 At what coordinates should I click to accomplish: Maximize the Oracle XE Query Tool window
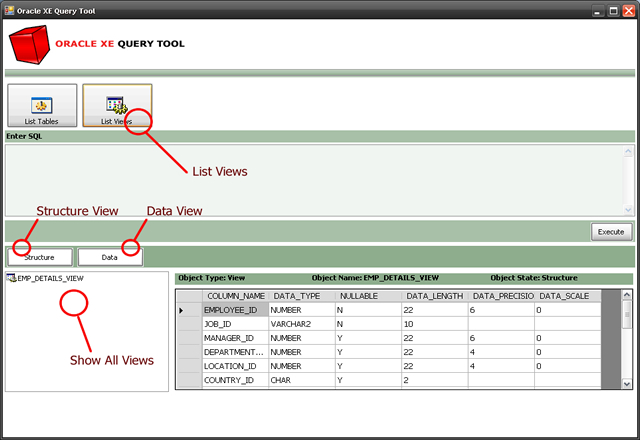[613, 11]
